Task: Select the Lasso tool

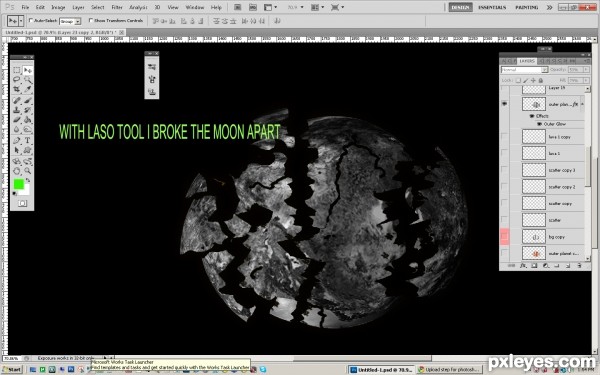Action: [x=16, y=80]
